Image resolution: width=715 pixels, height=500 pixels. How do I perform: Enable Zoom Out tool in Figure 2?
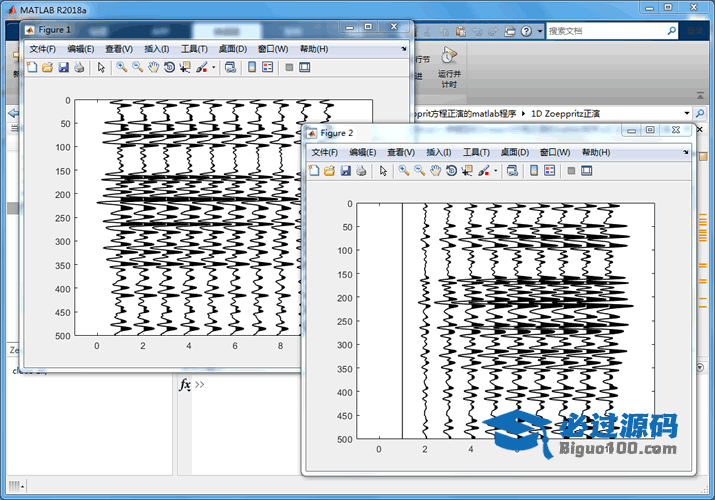420,171
